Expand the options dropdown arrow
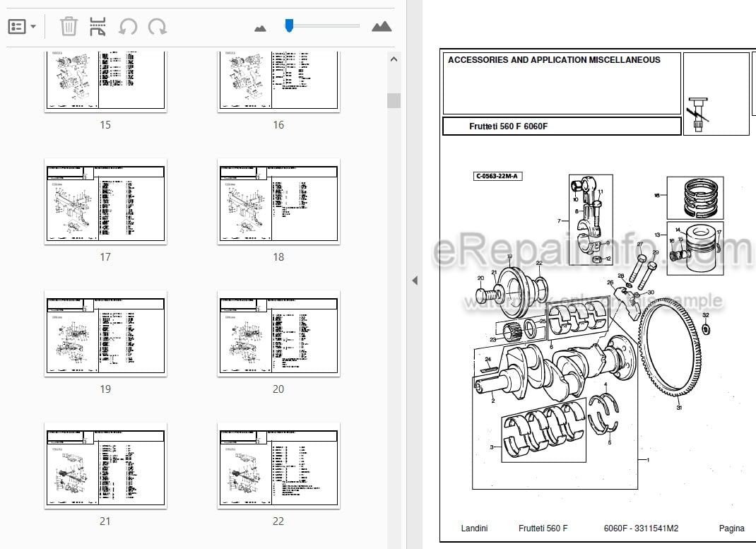The height and width of the screenshot is (549, 756). coord(33,27)
